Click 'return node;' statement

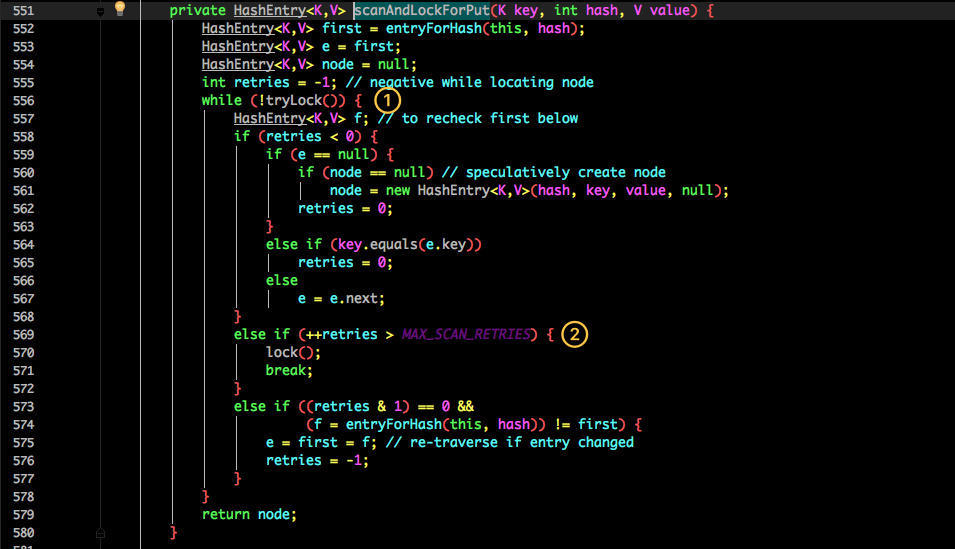249,514
